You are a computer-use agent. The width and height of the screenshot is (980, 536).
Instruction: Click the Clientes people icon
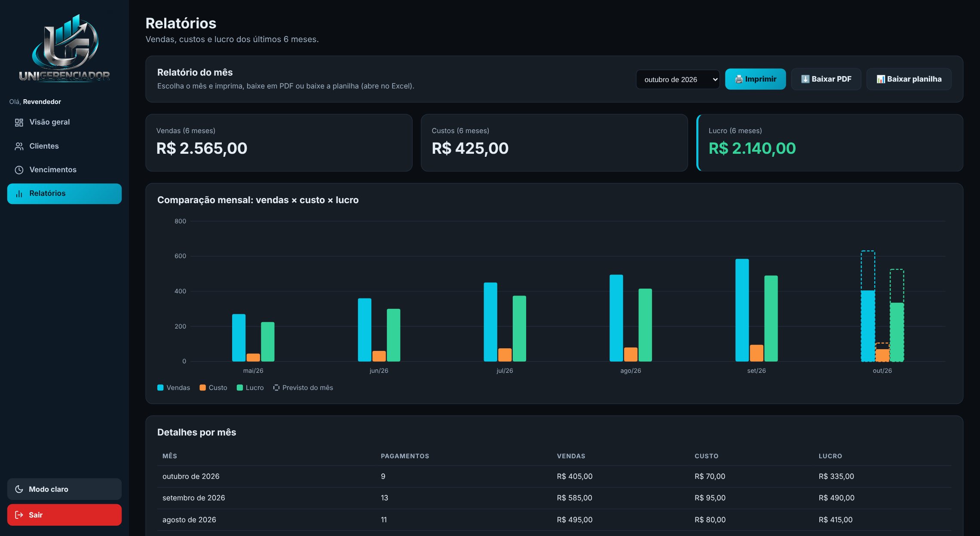coord(19,146)
